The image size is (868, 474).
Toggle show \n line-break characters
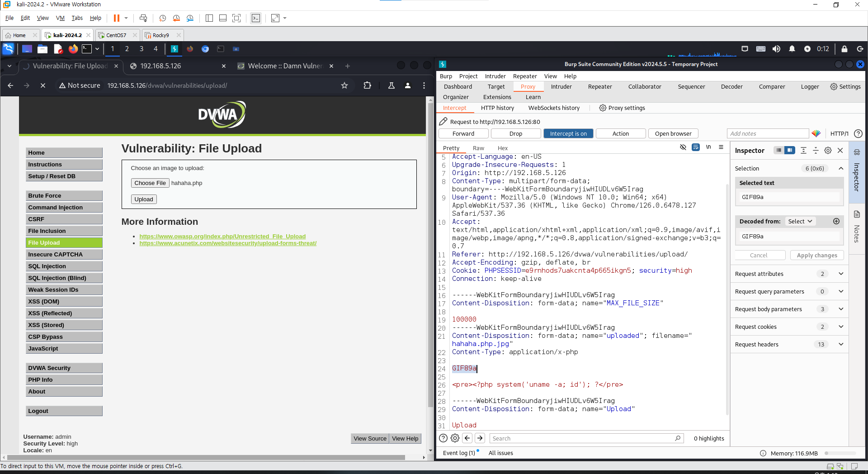[708, 147]
